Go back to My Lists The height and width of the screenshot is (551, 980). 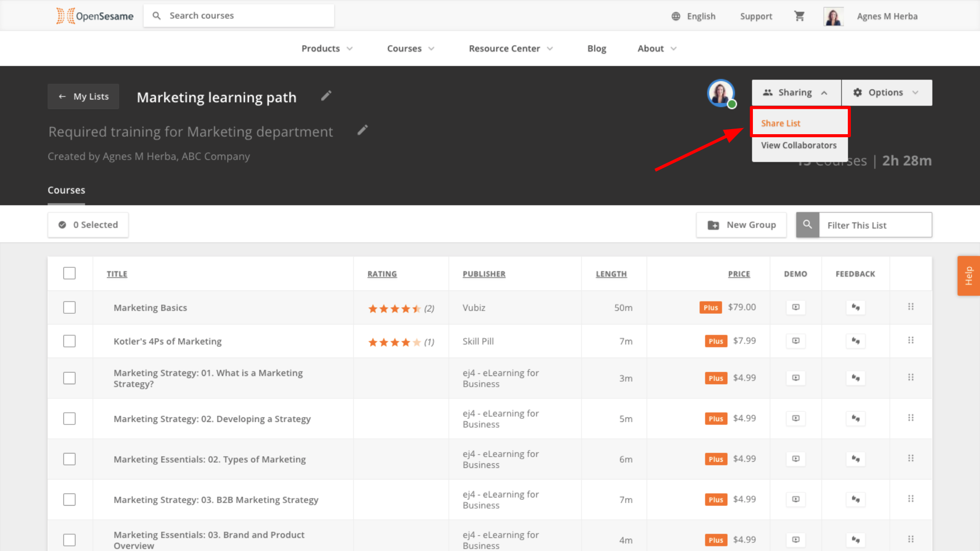(x=84, y=96)
